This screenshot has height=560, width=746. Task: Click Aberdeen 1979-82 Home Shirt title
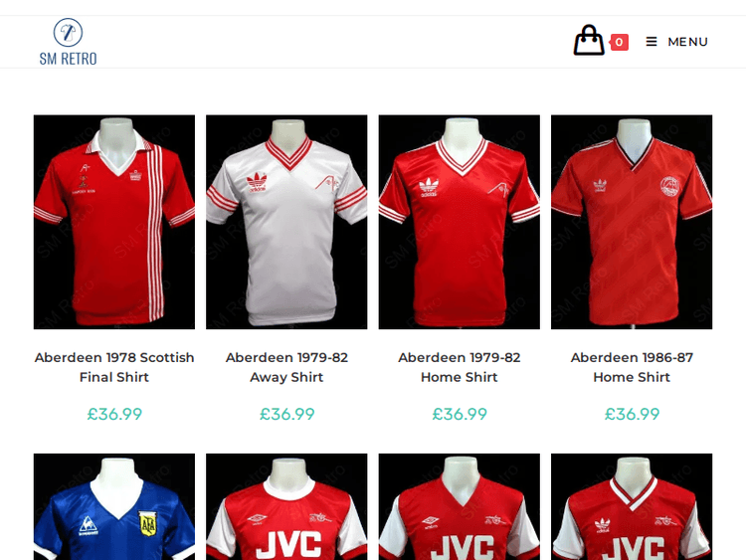click(x=459, y=367)
